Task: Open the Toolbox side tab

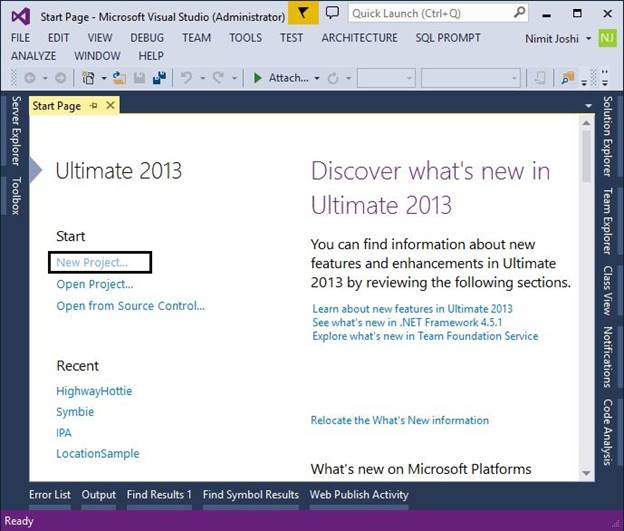Action: (x=15, y=196)
